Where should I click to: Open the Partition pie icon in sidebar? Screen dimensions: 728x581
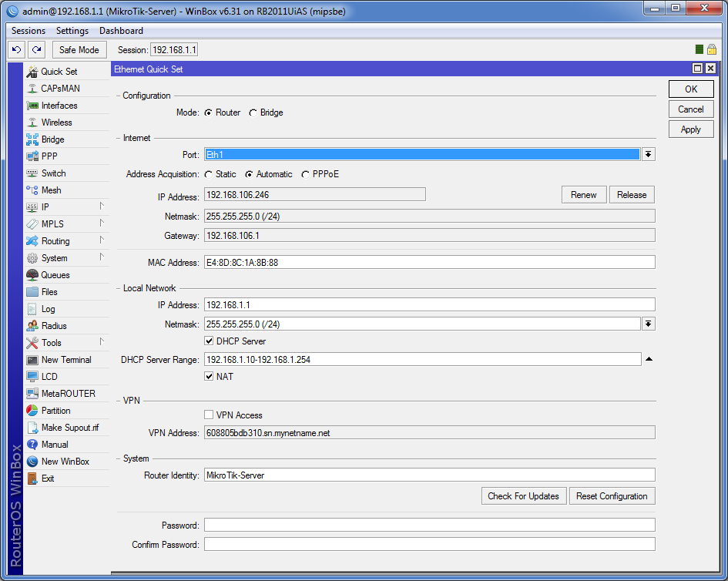32,411
